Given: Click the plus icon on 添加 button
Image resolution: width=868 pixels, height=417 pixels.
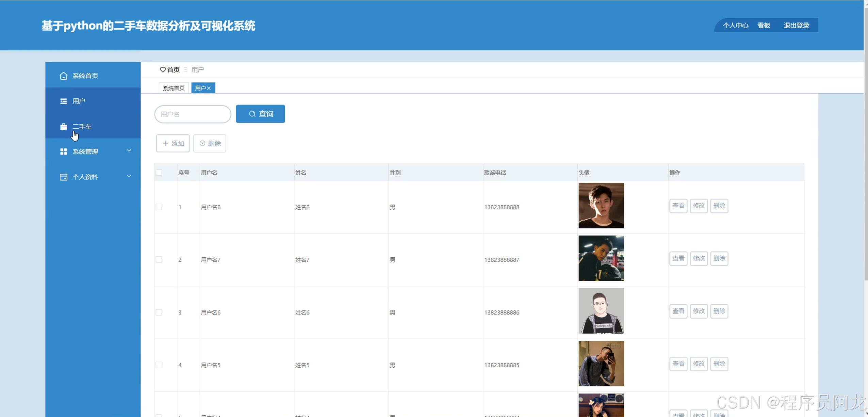Looking at the screenshot, I should [165, 143].
